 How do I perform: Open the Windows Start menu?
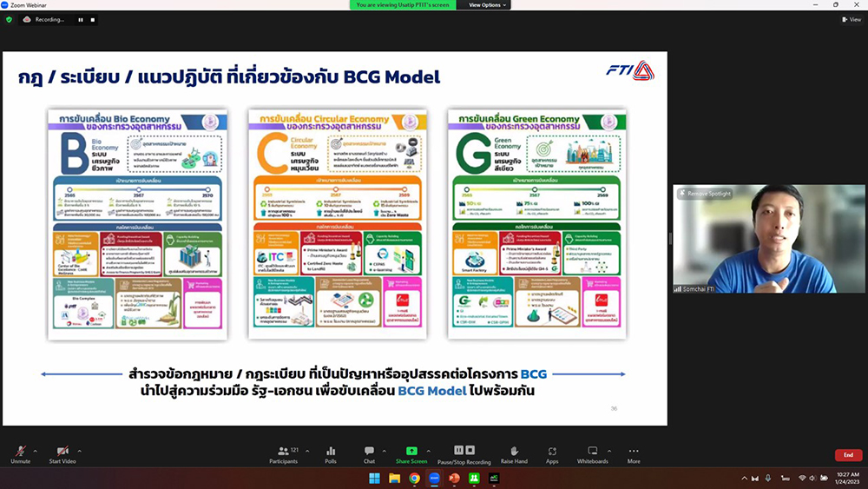click(x=374, y=479)
